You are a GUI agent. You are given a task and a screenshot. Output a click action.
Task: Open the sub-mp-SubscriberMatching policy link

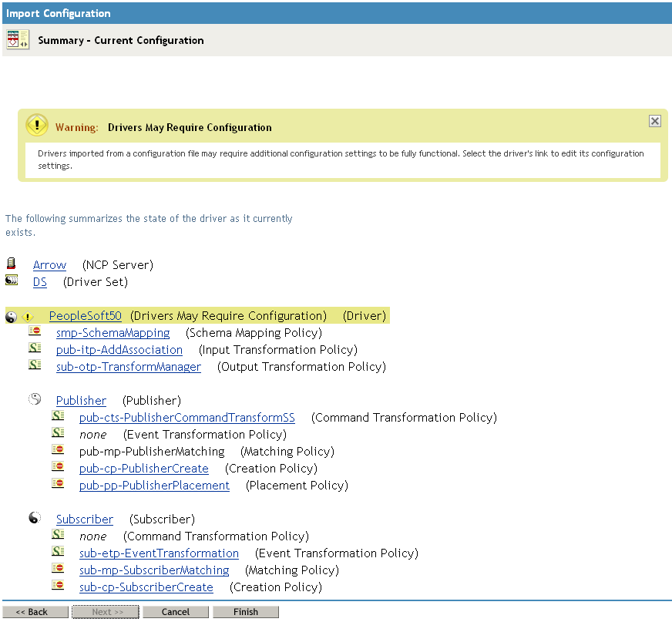(154, 570)
